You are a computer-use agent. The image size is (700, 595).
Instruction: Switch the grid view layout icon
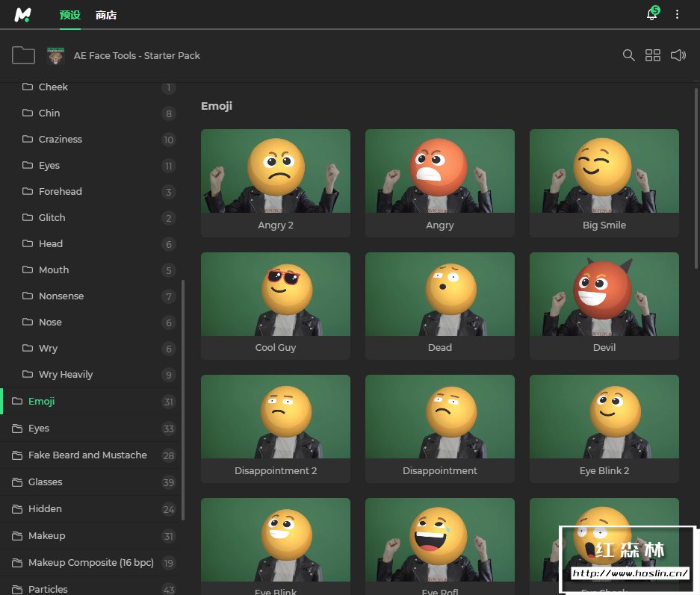pyautogui.click(x=653, y=55)
